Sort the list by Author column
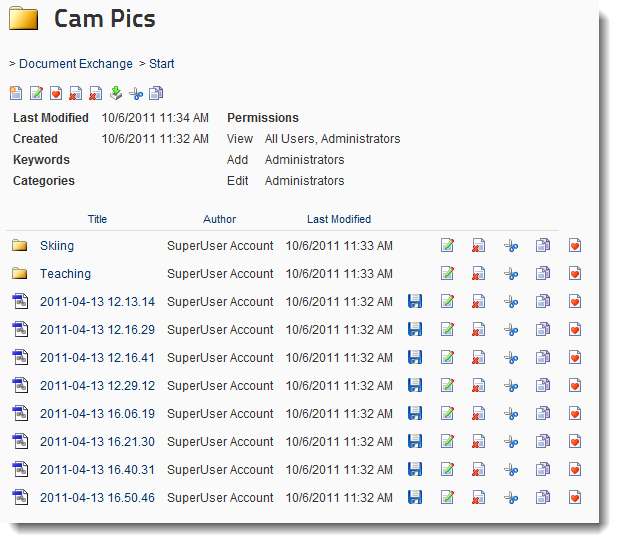This screenshot has width=619, height=543. tap(219, 219)
